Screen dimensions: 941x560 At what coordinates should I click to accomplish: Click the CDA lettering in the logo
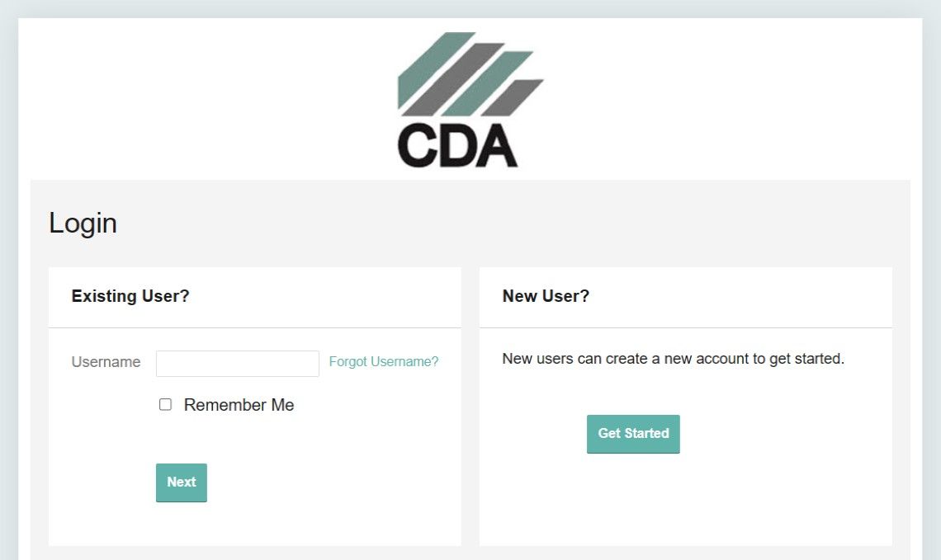(x=457, y=146)
